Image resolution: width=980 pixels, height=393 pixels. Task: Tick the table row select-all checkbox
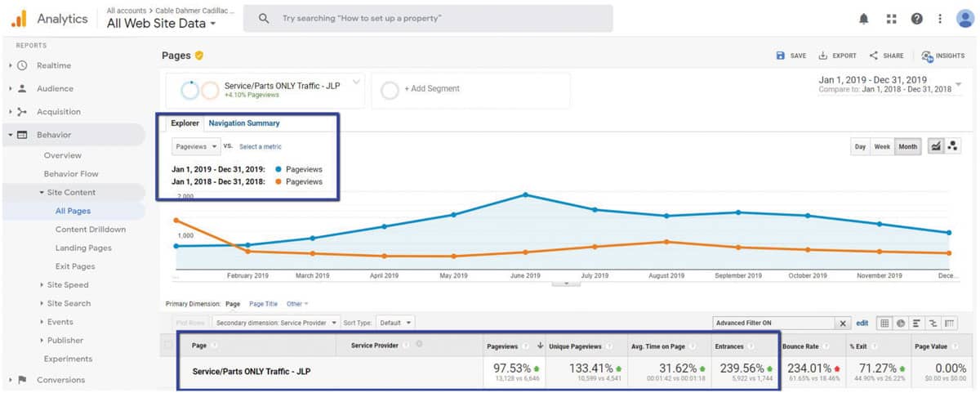coord(169,346)
